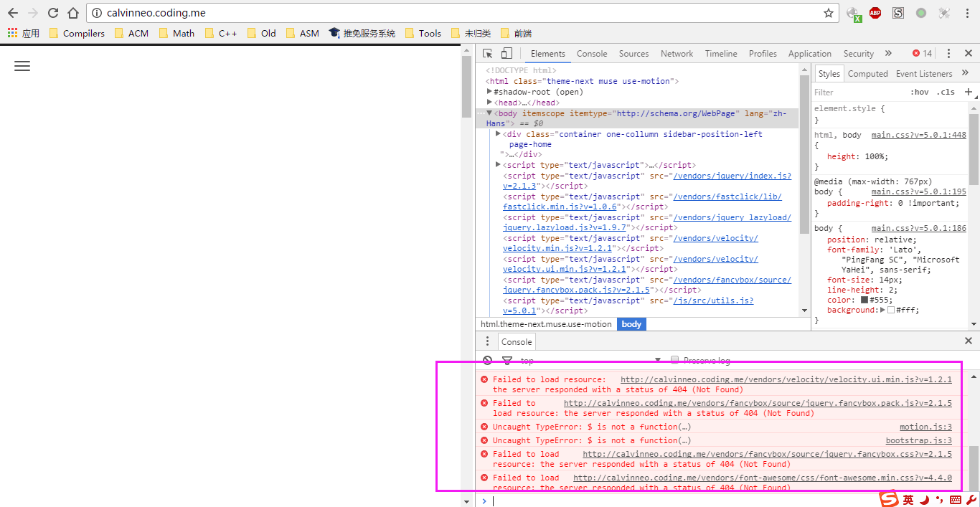Click the console filter funnel icon
980x507 pixels.
pyautogui.click(x=507, y=360)
